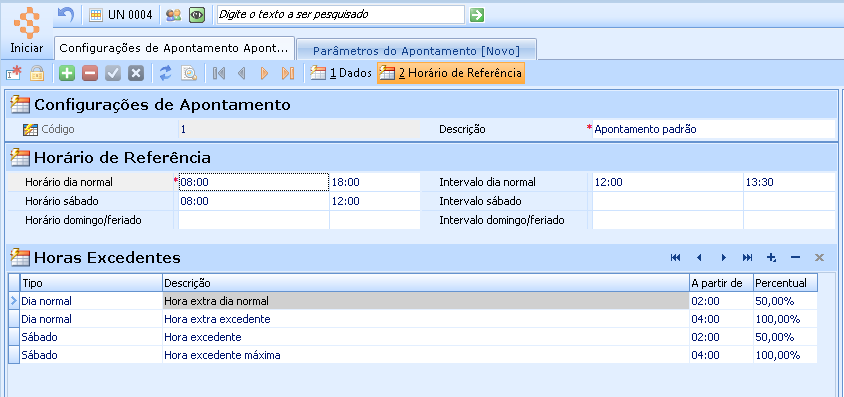Switch to Parâmetros do Apontamento [Novo] tab

click(x=416, y=51)
